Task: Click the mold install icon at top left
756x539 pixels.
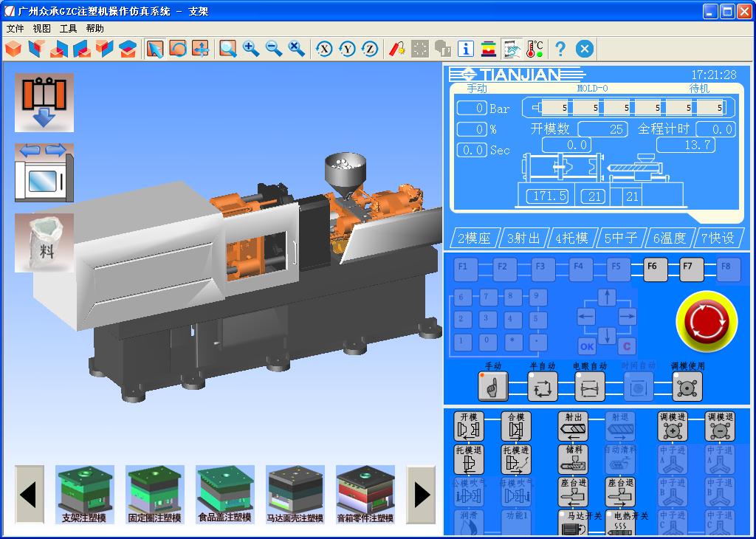Action: [x=44, y=102]
